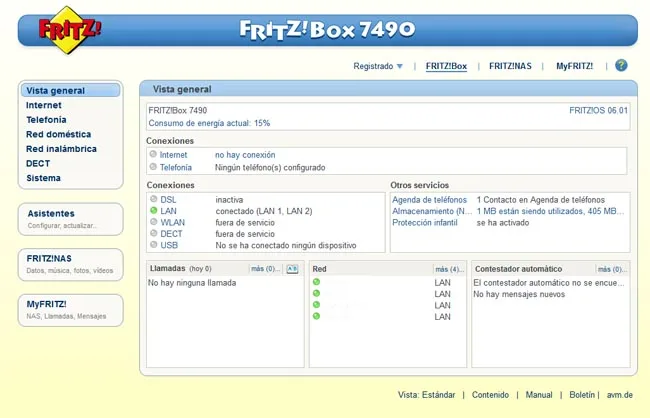This screenshot has width=650, height=418.
Task: Open the Internet menu in sidebar
Action: click(44, 105)
